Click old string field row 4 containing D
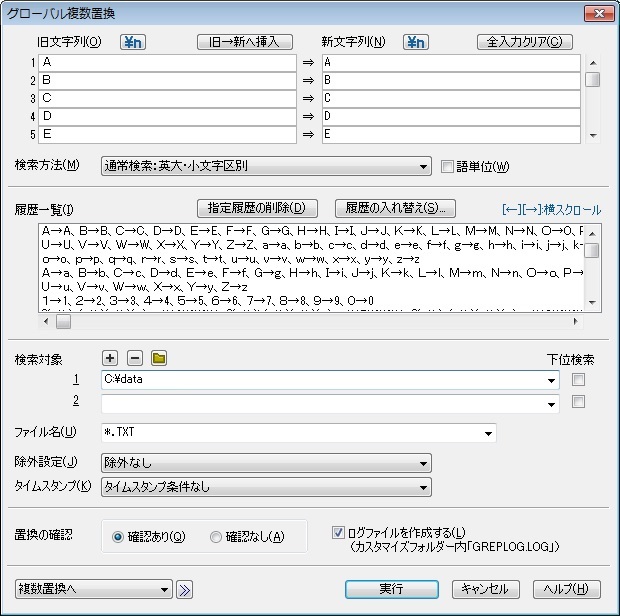The height and width of the screenshot is (616, 620). 167,117
